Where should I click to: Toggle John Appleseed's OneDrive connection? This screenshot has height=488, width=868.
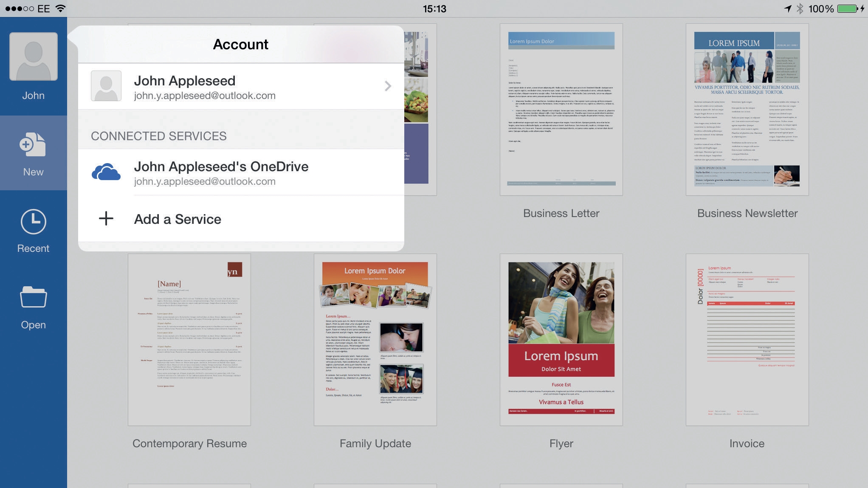click(x=241, y=172)
